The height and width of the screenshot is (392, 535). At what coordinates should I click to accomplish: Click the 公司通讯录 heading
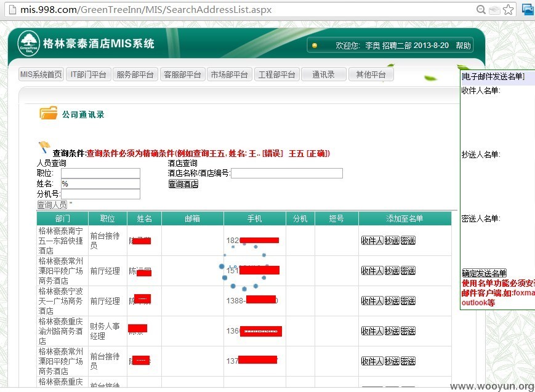pos(83,114)
